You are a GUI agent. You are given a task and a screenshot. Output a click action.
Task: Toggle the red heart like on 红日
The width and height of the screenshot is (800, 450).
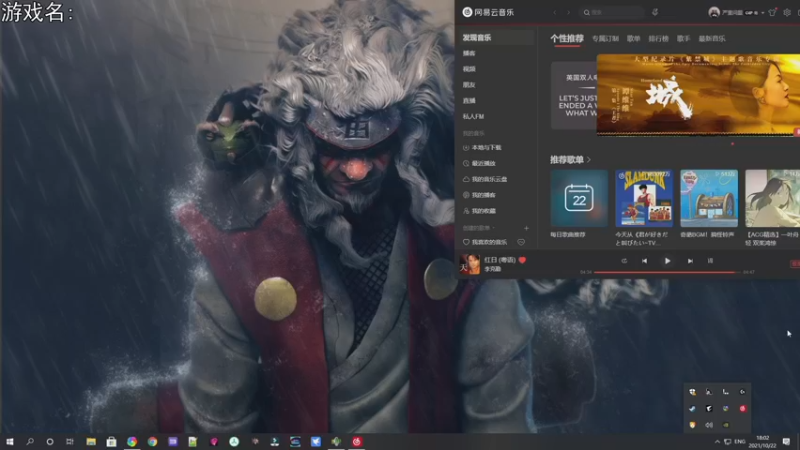click(522, 260)
